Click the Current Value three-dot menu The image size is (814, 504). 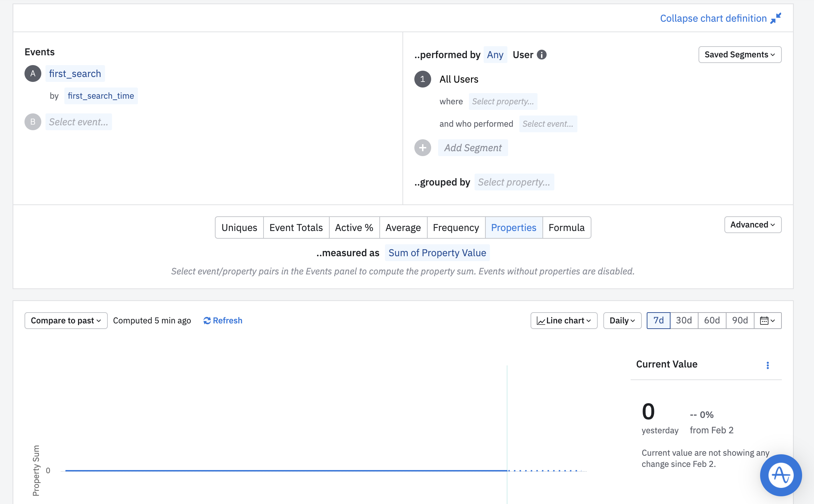[767, 365]
